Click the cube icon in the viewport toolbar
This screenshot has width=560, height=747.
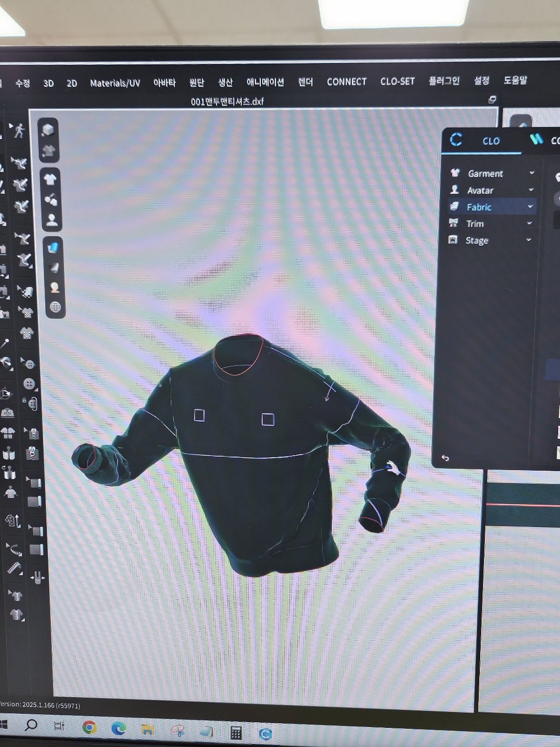point(48,130)
